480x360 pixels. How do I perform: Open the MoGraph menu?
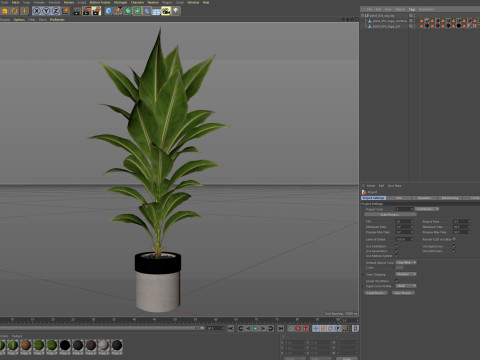pyautogui.click(x=121, y=2)
